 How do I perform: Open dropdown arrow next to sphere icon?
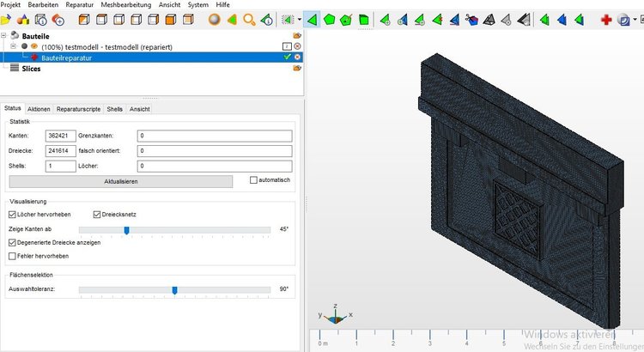click(635, 19)
